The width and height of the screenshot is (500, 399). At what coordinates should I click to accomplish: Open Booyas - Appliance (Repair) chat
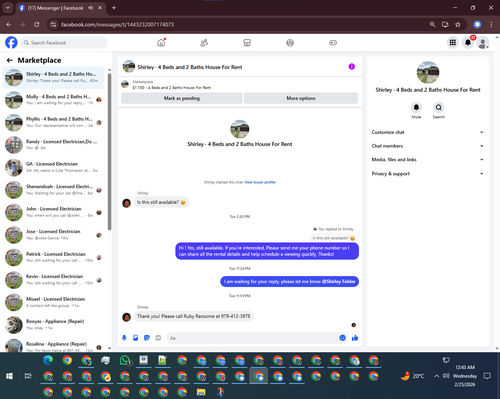[x=53, y=325]
